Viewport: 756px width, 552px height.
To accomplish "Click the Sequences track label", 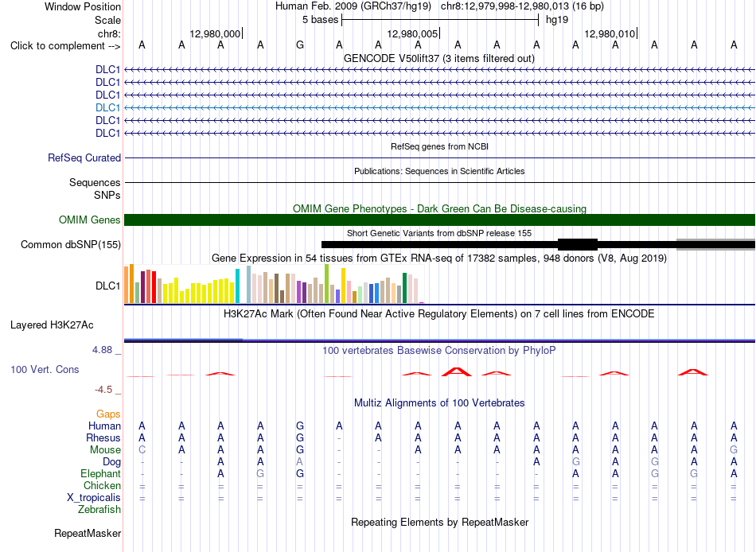I will point(95,182).
